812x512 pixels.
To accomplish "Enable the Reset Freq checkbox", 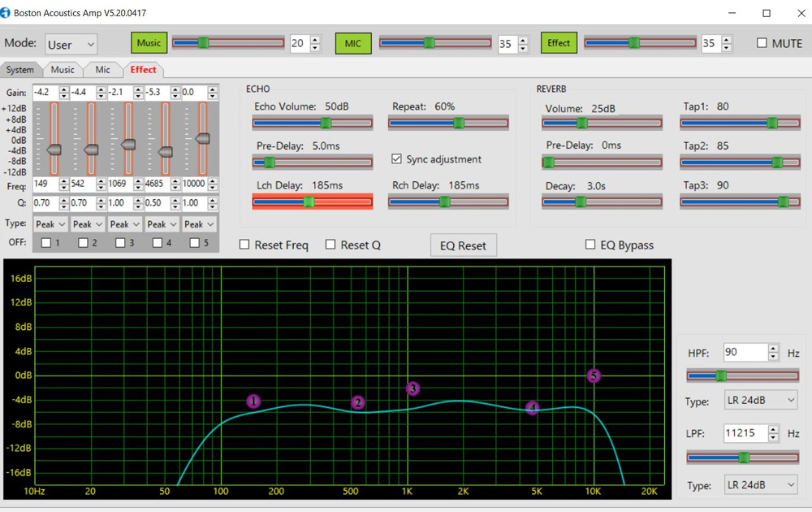I will (244, 245).
